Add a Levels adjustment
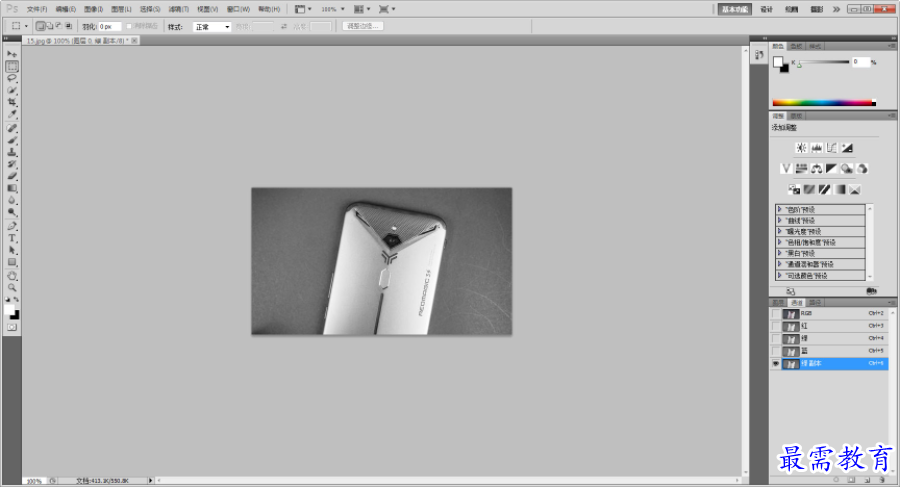 pyautogui.click(x=817, y=148)
